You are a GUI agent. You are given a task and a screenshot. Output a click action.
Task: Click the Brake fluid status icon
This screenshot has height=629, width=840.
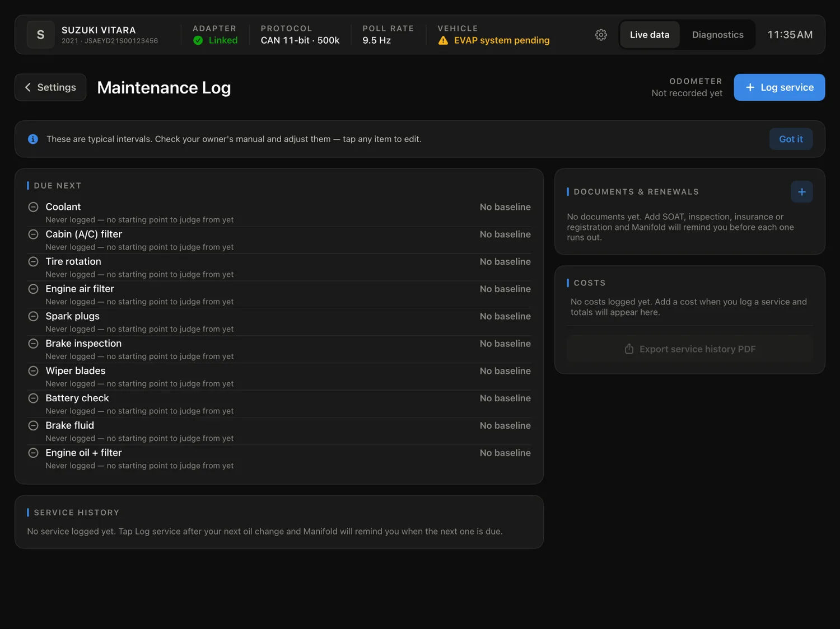point(34,425)
